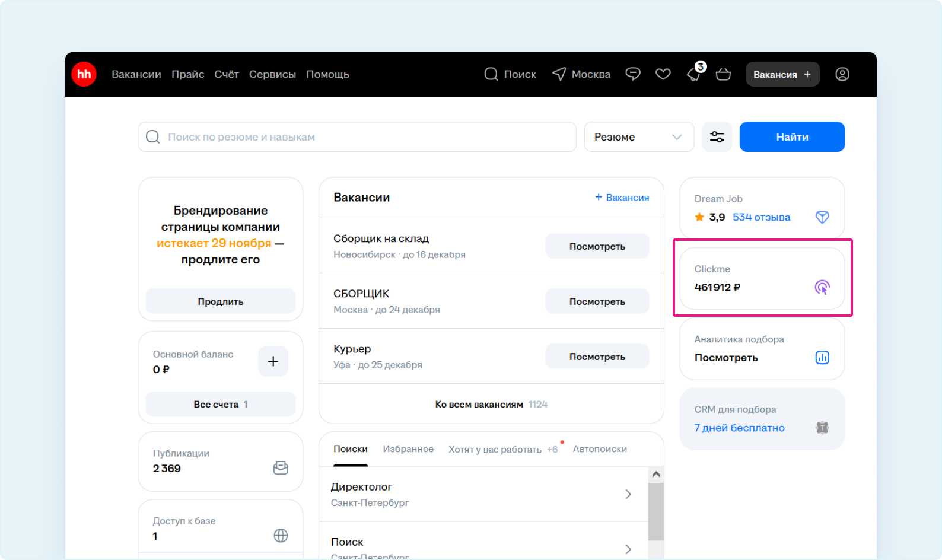The height and width of the screenshot is (560, 942).
Task: Open the shopping cart icon
Action: 723,74
